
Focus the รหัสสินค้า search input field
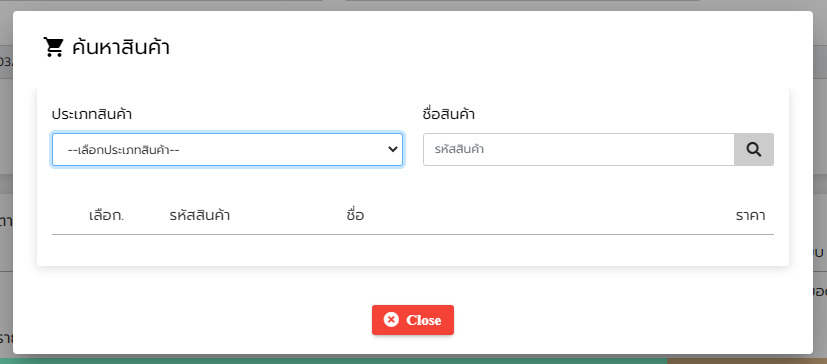pos(579,149)
